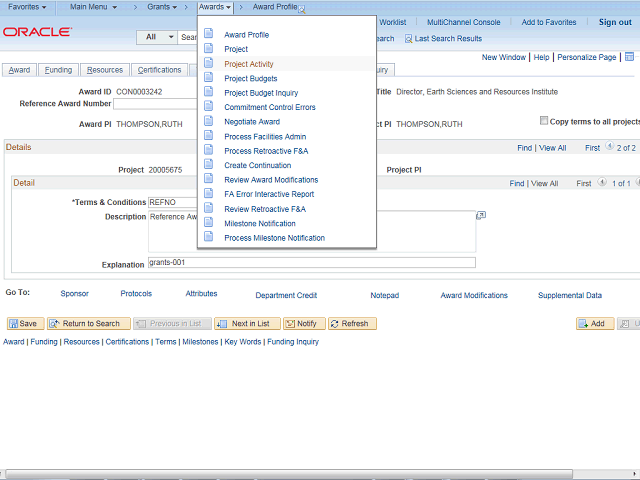Show previous row arrow in Details header
The height and width of the screenshot is (480, 640).
(609, 146)
